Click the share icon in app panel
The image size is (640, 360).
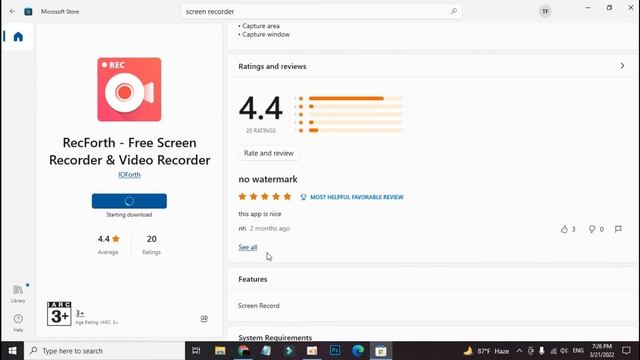[204, 319]
